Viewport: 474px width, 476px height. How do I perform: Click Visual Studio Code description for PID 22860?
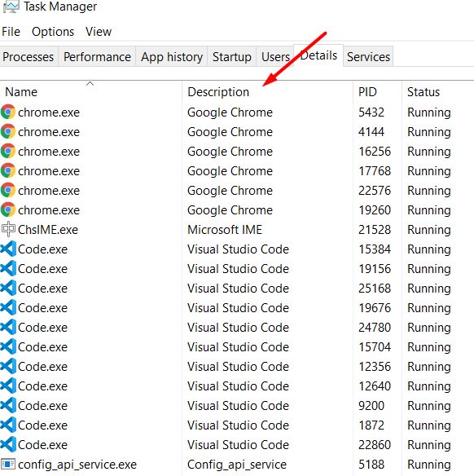point(238,445)
